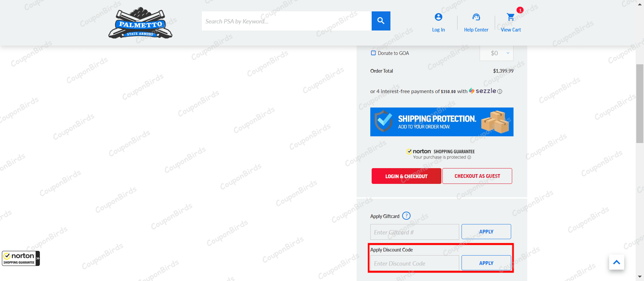Click the Palmetto State Armory logo
Image resolution: width=644 pixels, height=281 pixels.
point(140,23)
